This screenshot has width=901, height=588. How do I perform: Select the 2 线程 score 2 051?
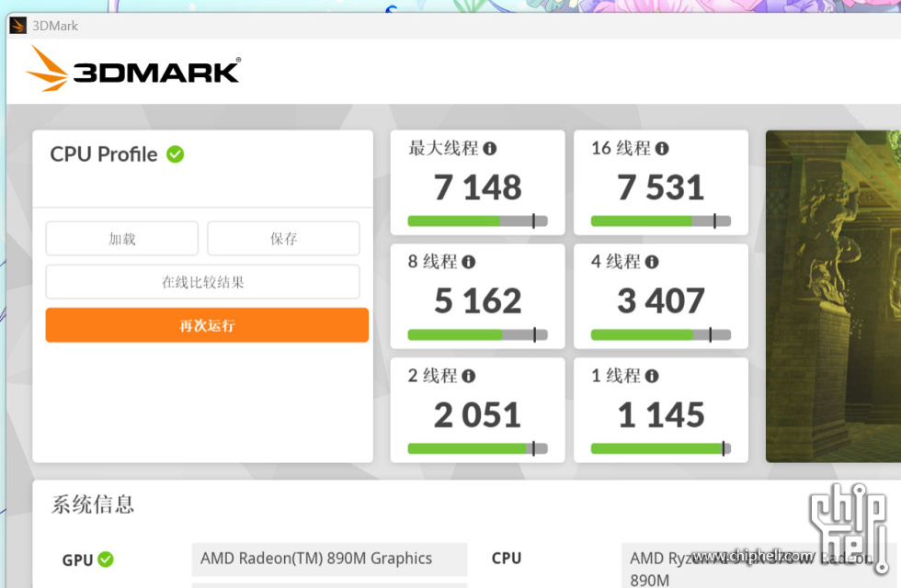[477, 414]
